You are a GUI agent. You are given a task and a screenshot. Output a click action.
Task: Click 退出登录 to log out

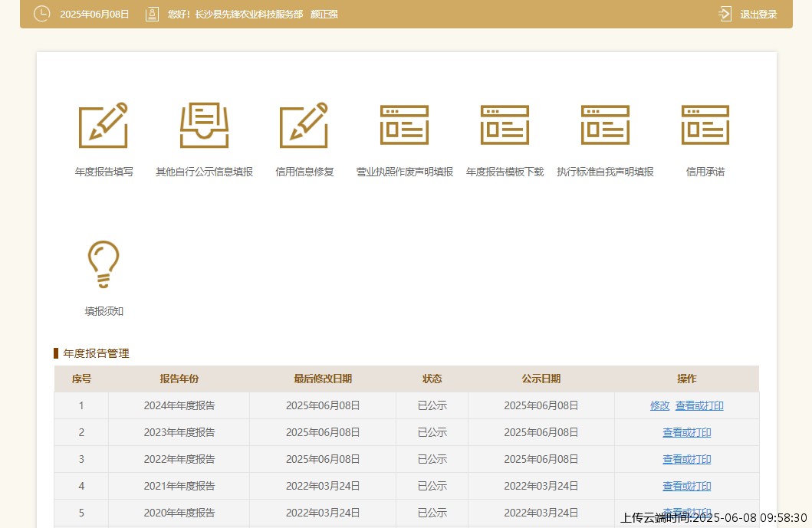pyautogui.click(x=758, y=15)
